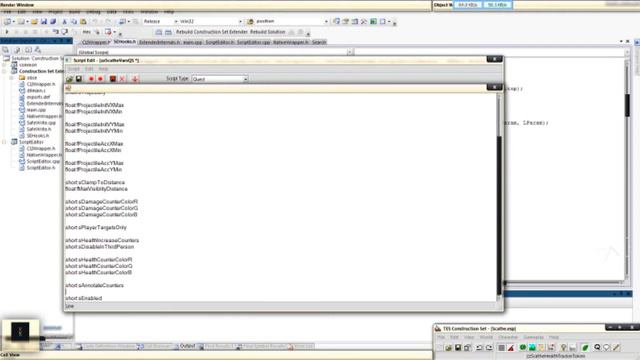This screenshot has height=360, width=640.
Task: Click the Undo icon in TES Construction Set
Action: point(479,348)
